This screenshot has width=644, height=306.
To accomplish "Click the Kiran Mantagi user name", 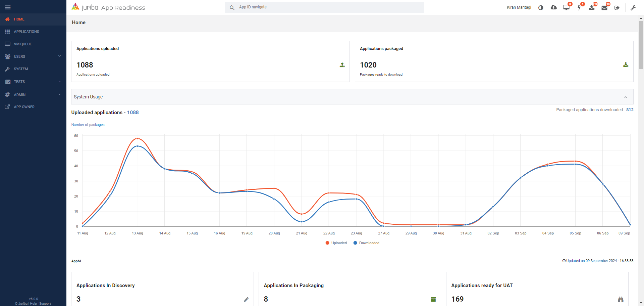I will (x=519, y=7).
